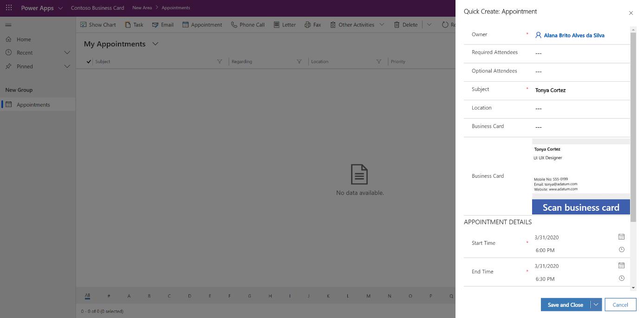Click the Refresh icon in toolbar
The width and height of the screenshot is (644, 318).
(445, 25)
